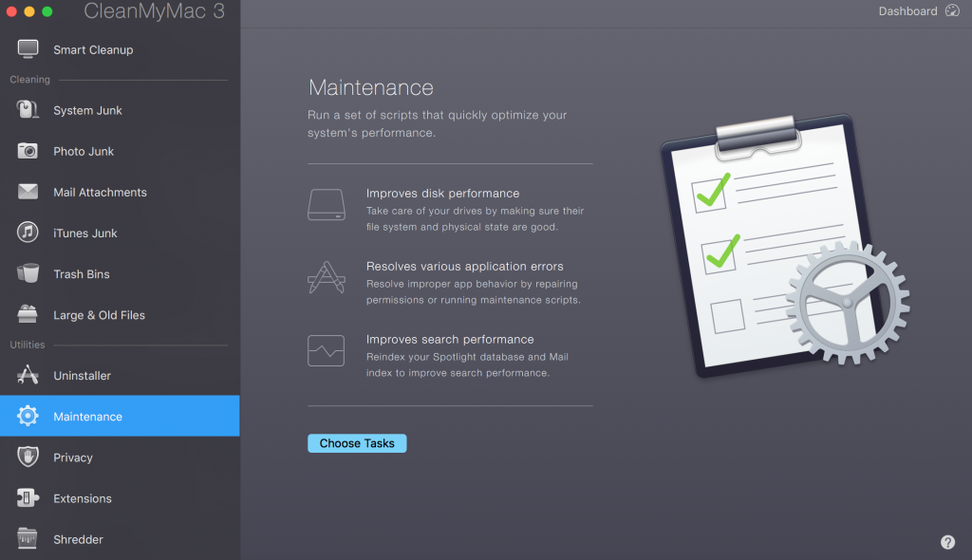The width and height of the screenshot is (972, 560).
Task: Click 'Resolve improper app behavior' description
Action: pyautogui.click(x=473, y=292)
